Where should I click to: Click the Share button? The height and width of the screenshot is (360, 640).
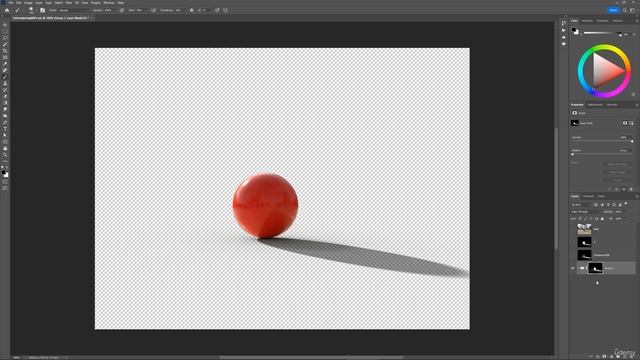[613, 10]
